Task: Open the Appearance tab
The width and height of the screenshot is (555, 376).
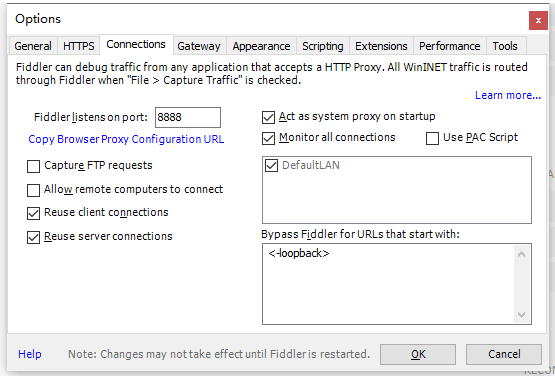Action: [261, 46]
